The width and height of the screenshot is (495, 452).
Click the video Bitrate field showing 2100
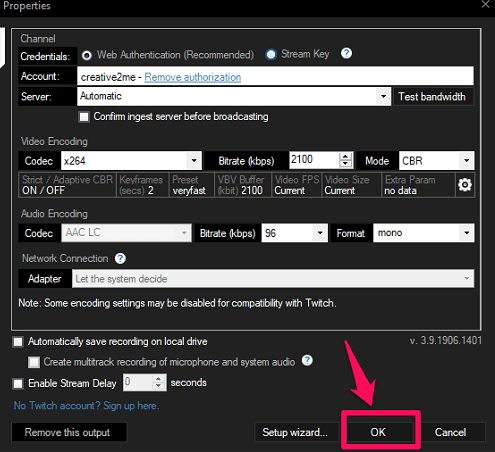point(314,160)
